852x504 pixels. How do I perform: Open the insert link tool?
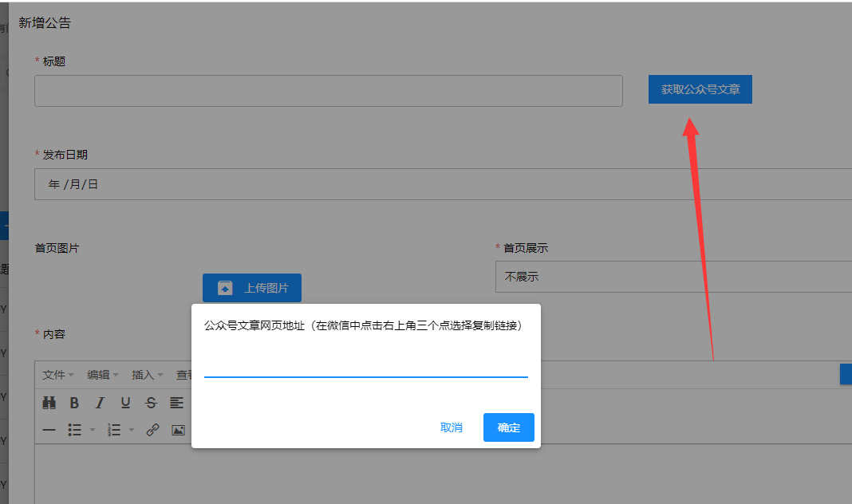click(152, 430)
